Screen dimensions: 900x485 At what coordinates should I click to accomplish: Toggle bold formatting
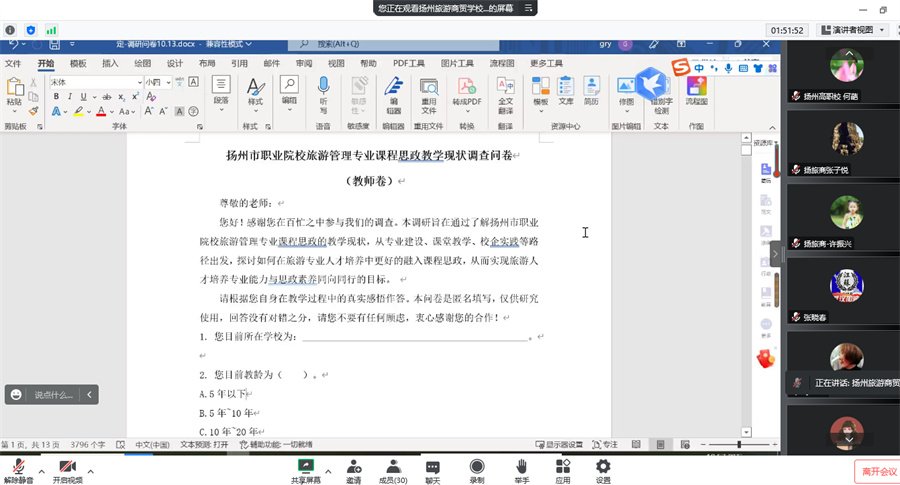click(56, 97)
